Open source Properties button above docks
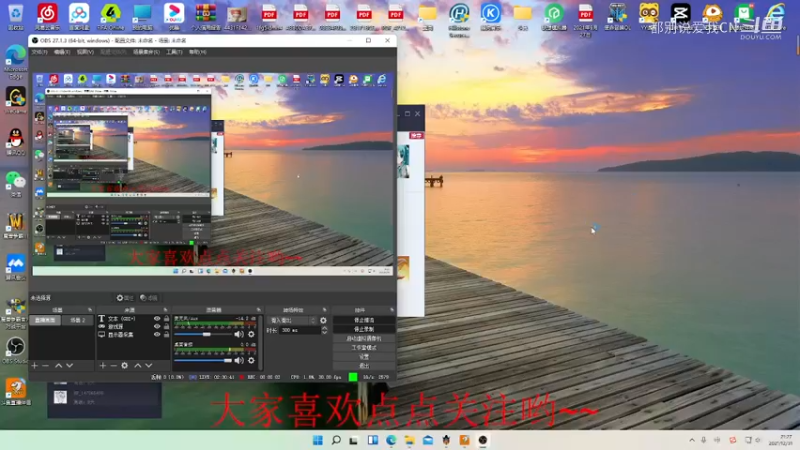The height and width of the screenshot is (450, 800). pyautogui.click(x=125, y=298)
